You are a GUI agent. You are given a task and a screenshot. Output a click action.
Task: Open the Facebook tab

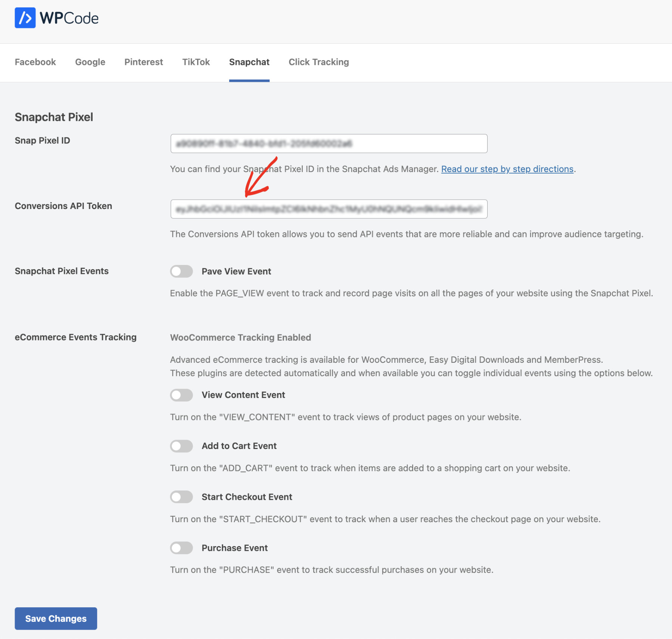(35, 62)
